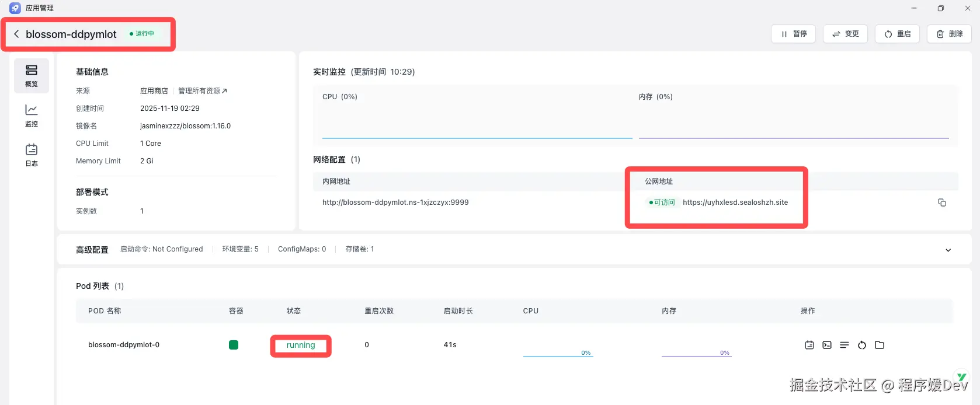Click the 变更 button

[x=845, y=34]
